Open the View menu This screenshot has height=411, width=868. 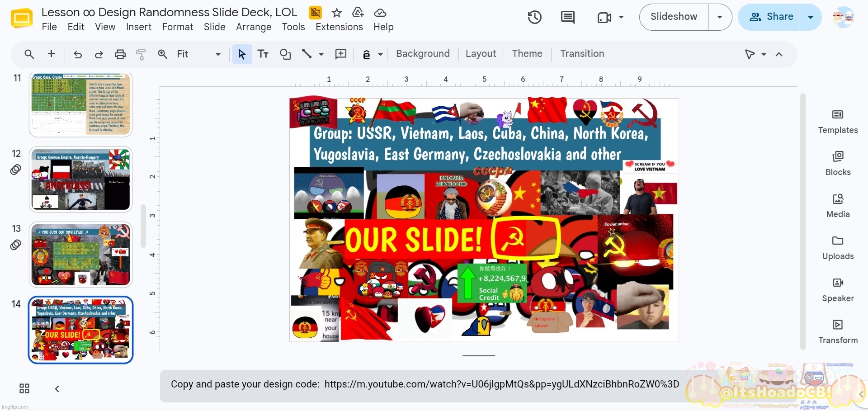pyautogui.click(x=105, y=27)
